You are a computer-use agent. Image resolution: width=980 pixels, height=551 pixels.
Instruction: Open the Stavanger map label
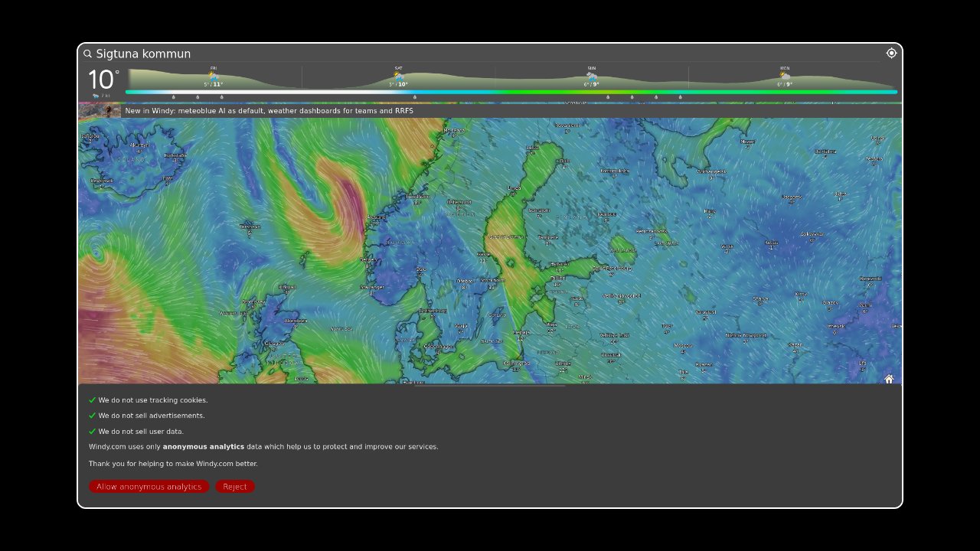372,288
